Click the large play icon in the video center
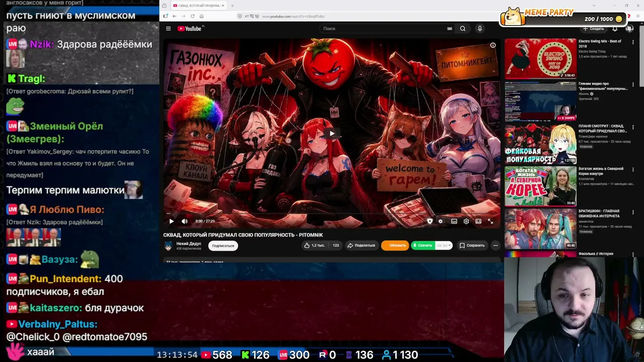 332,133
